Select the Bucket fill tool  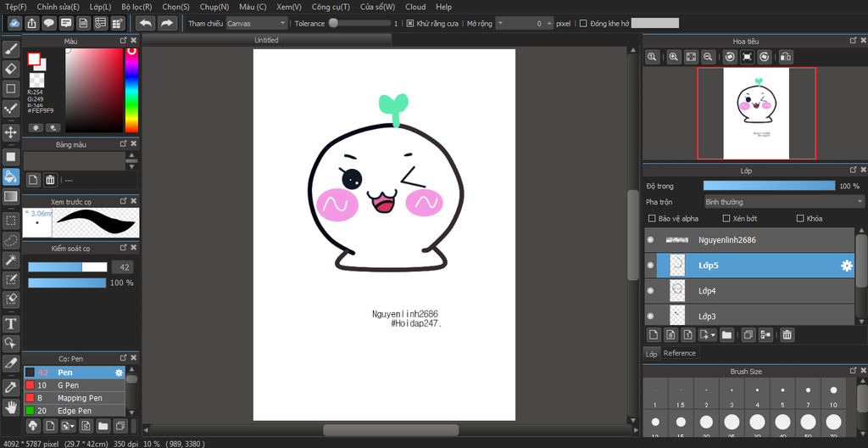[x=11, y=176]
